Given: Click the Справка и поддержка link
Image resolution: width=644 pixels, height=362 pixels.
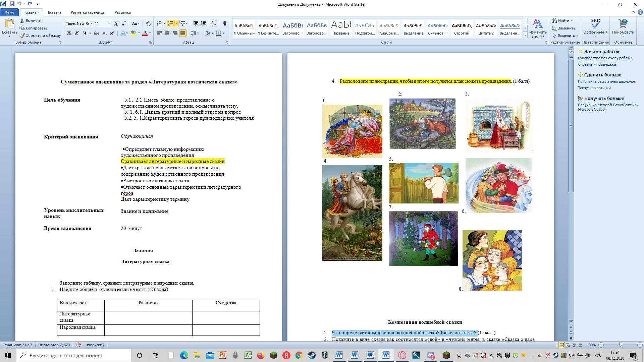Looking at the screenshot, I should 597,64.
